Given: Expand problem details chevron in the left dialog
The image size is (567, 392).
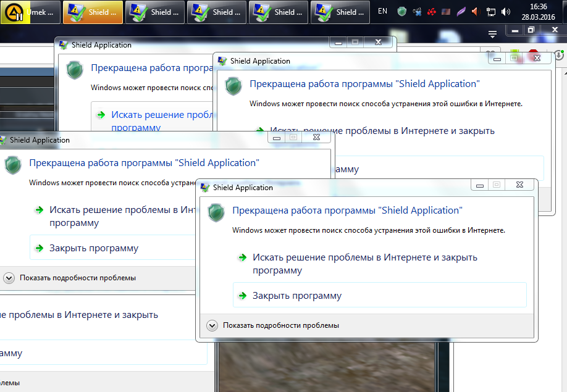Looking at the screenshot, I should click(9, 278).
